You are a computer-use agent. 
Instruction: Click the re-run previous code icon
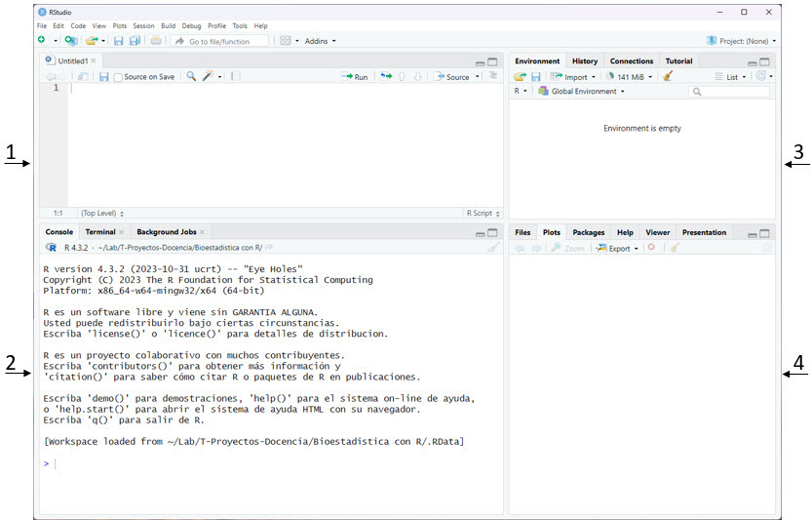click(386, 76)
